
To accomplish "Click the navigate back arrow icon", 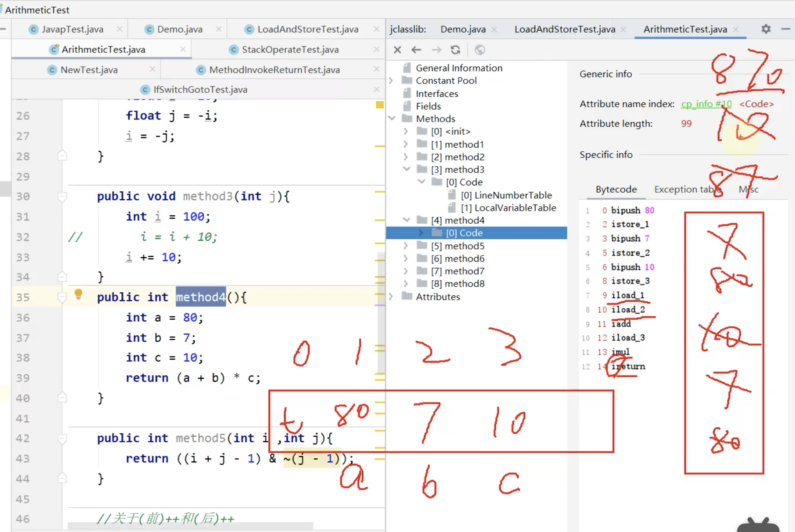I will (416, 49).
